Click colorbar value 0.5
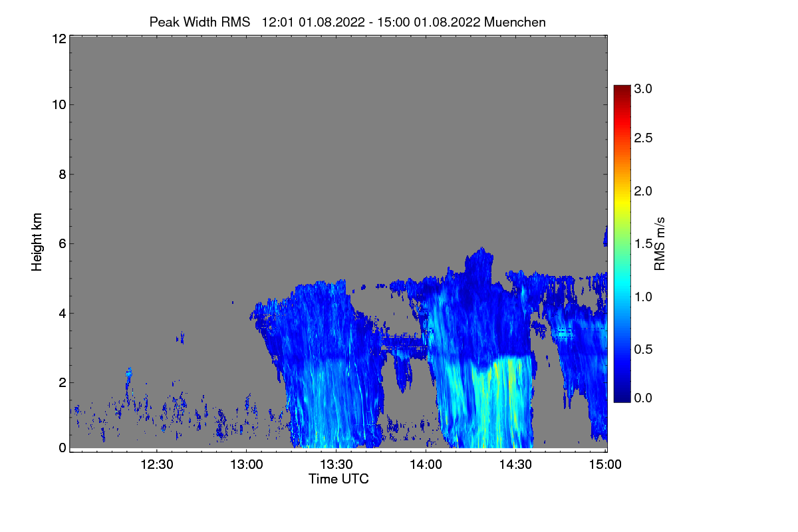The height and width of the screenshot is (532, 798). click(643, 349)
